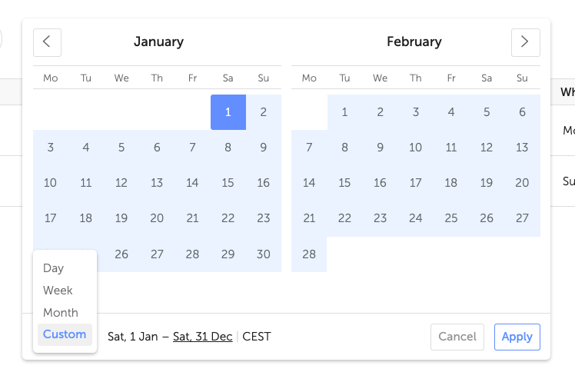
Task: Click the Sat, 1 Jan start date
Action: (132, 337)
